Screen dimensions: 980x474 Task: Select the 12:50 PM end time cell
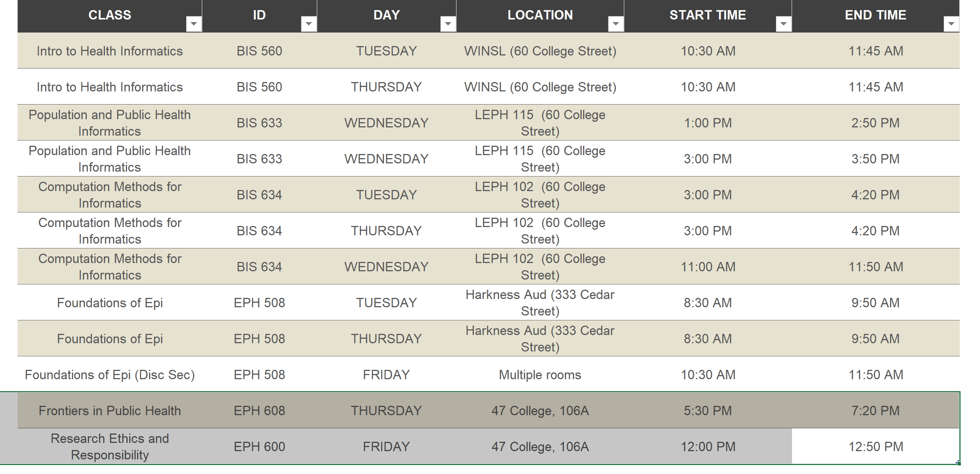pos(876,446)
